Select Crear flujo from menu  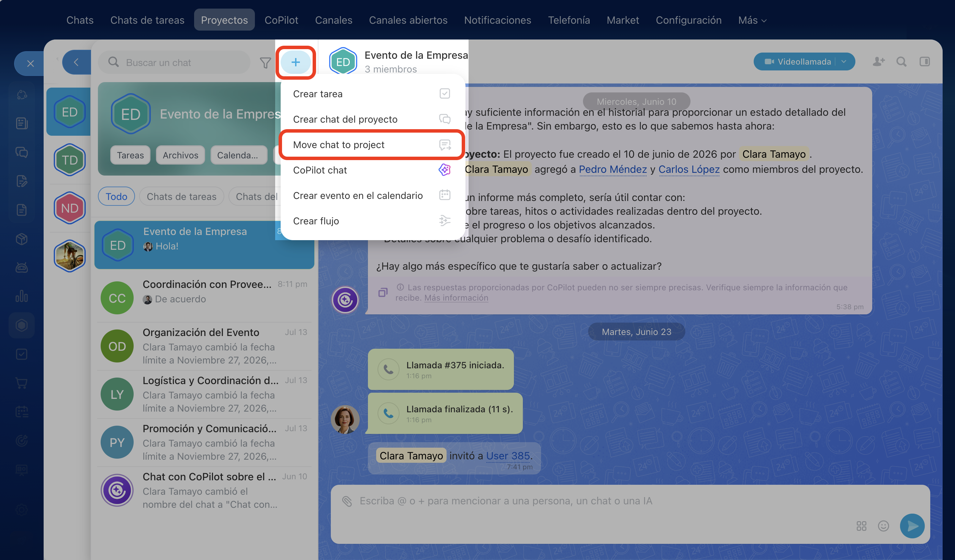click(x=372, y=221)
